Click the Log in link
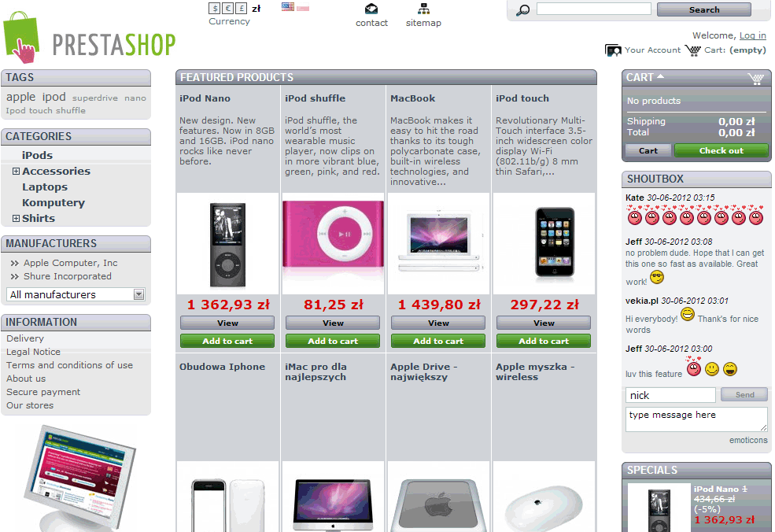 tap(752, 35)
